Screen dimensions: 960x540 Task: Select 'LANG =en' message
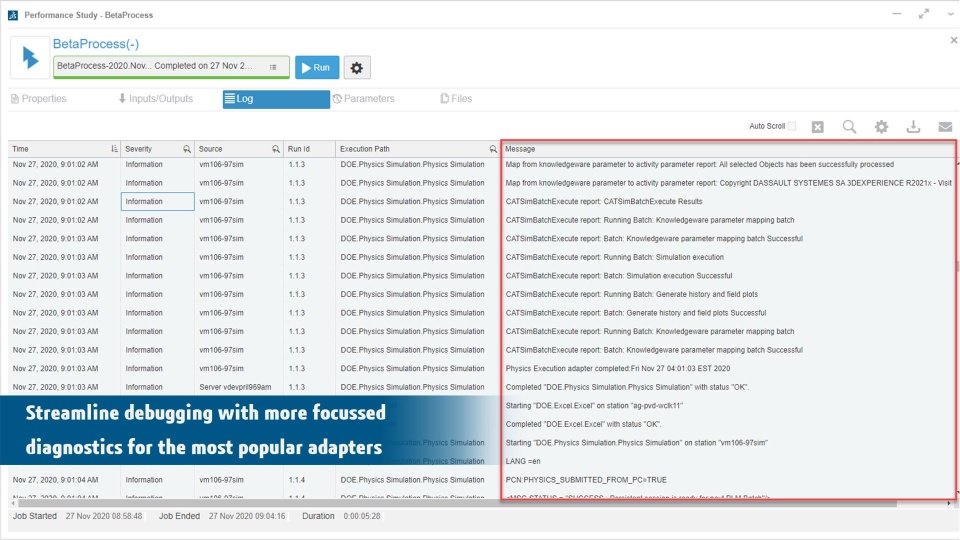pyautogui.click(x=523, y=461)
